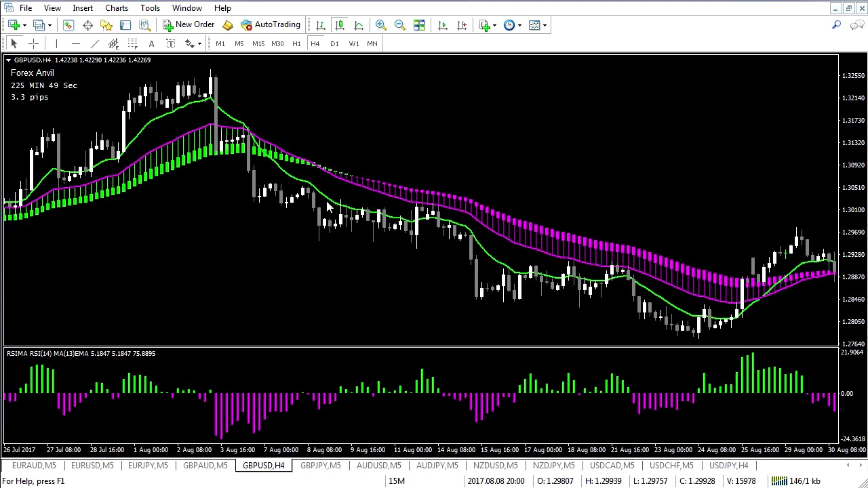
Task: Open the Help menu
Action: tap(222, 8)
